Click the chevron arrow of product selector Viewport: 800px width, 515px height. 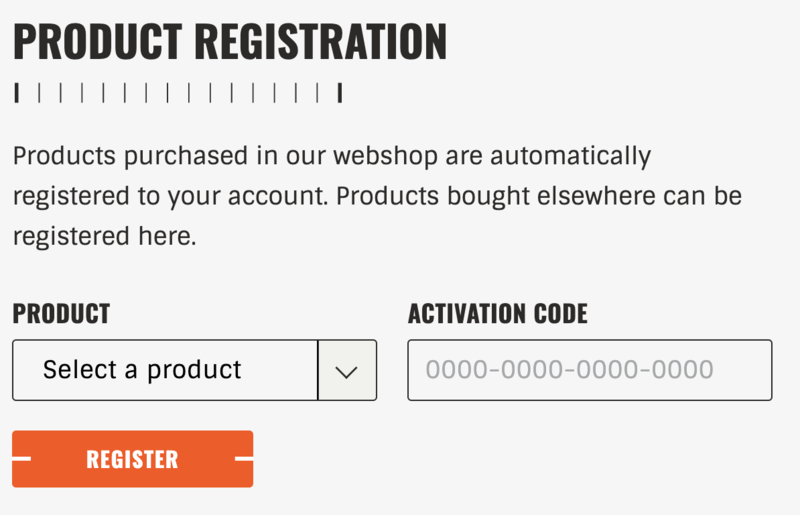[x=347, y=371]
